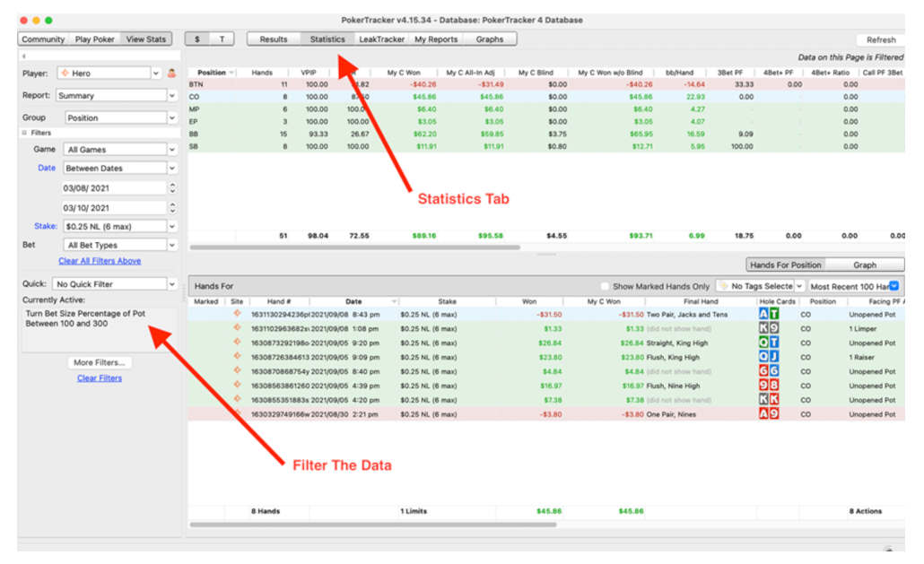Select the EP position row
The image size is (924, 564).
point(545,121)
